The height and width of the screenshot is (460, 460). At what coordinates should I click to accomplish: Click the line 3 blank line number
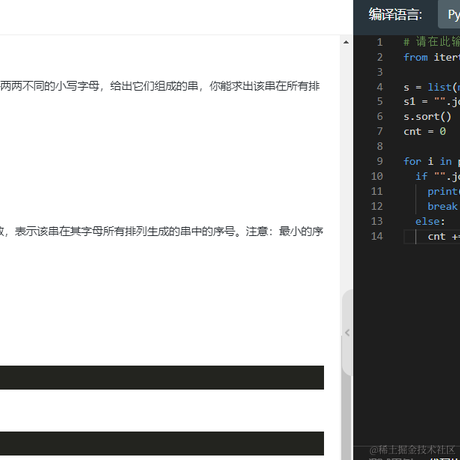pos(380,72)
